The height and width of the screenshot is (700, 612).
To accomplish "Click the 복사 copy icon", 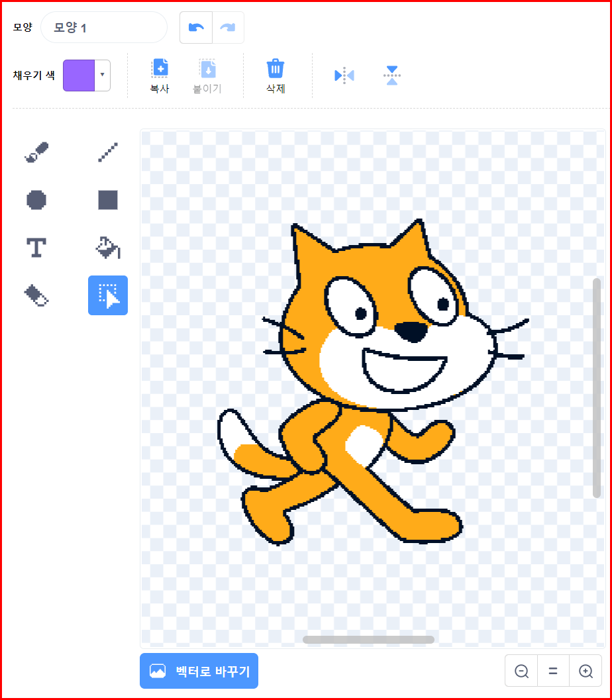I will point(160,68).
